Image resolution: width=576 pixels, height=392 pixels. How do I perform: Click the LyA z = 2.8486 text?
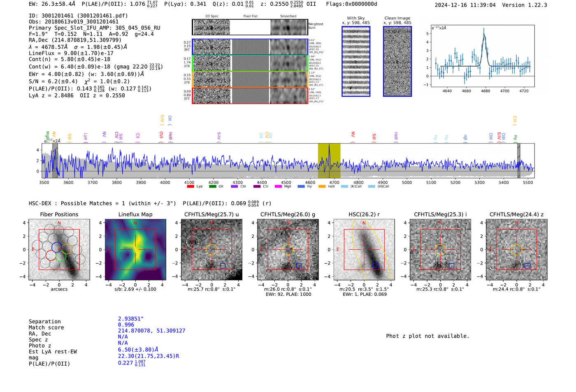51,95
